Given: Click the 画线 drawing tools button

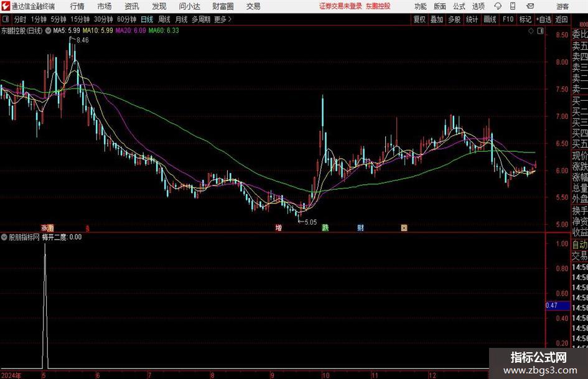Looking at the screenshot, I should pos(490,19).
